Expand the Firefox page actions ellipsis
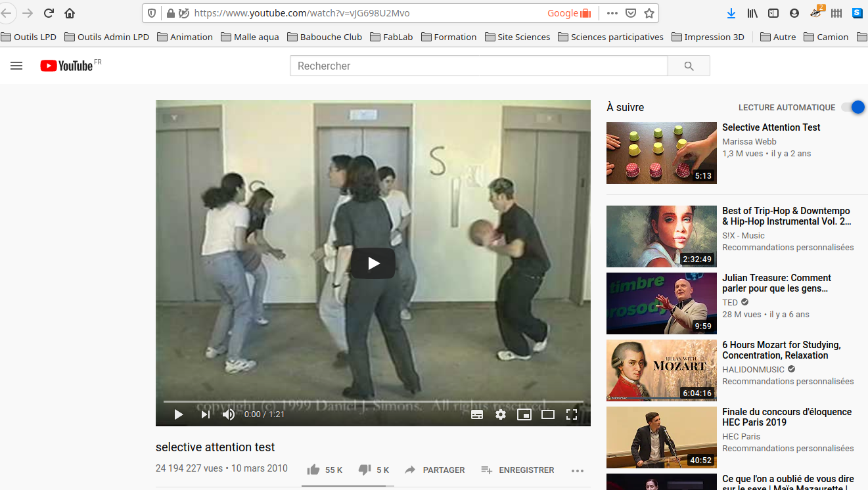The height and width of the screenshot is (490, 868). pos(612,13)
